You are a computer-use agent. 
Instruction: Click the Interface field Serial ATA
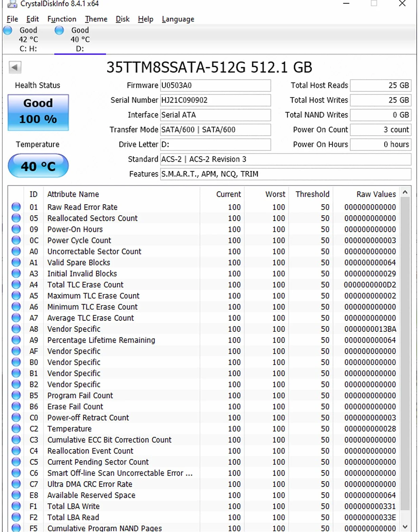(215, 115)
